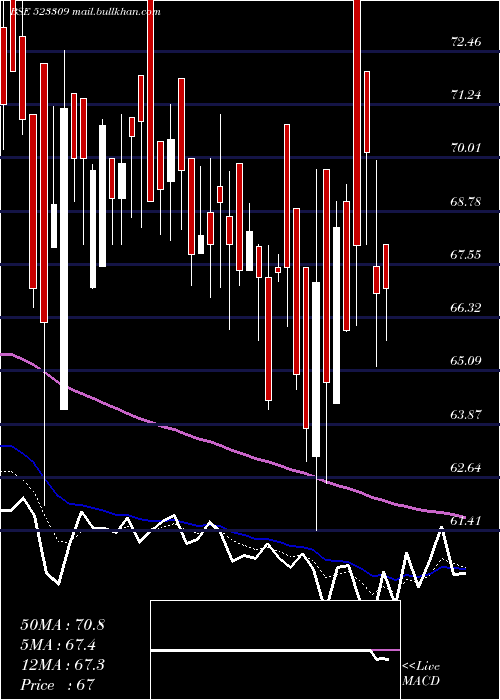Click the 61.41 price axis label

[x=467, y=521]
